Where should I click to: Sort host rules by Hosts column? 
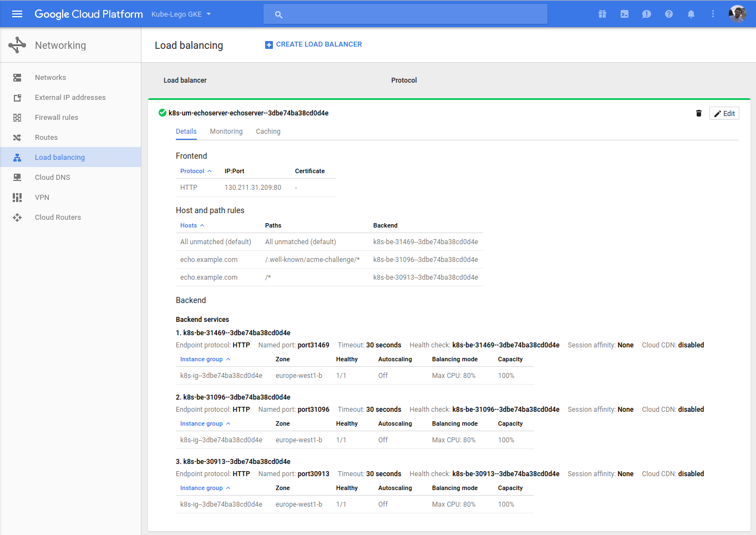tap(192, 225)
